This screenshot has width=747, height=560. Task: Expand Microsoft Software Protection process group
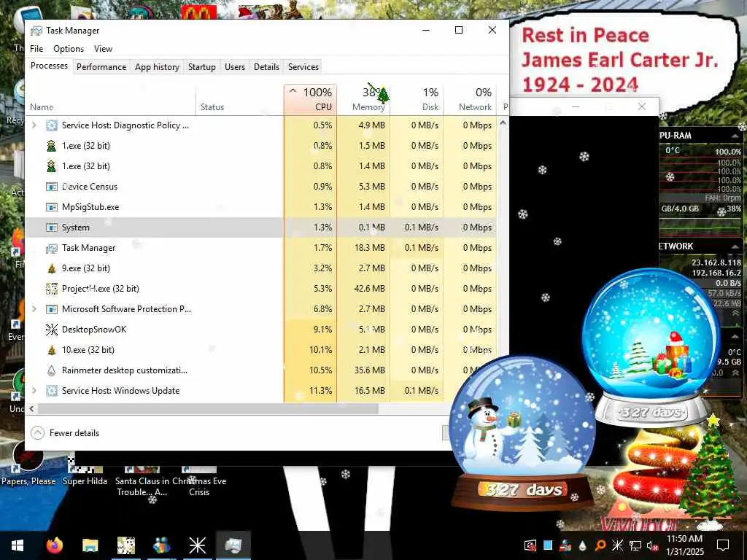pos(34,309)
